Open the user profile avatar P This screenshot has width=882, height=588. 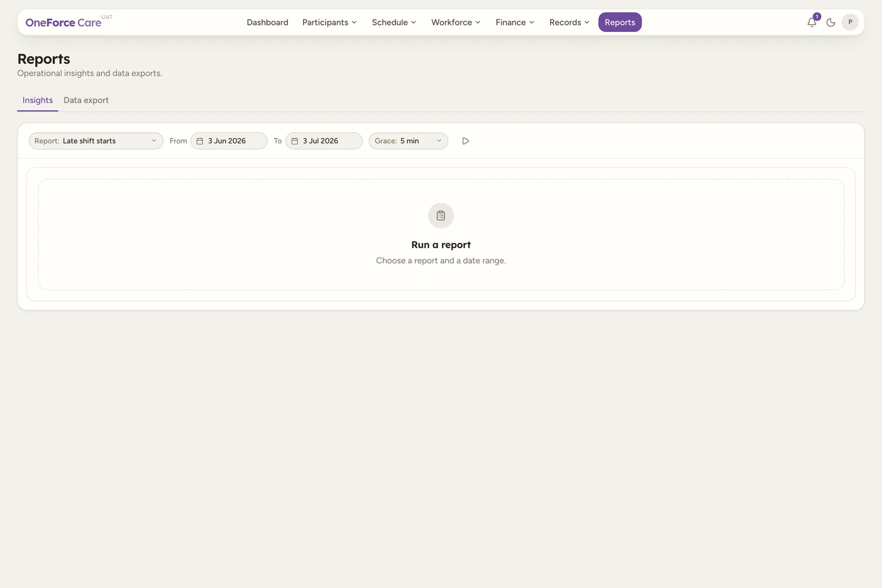[x=850, y=23]
